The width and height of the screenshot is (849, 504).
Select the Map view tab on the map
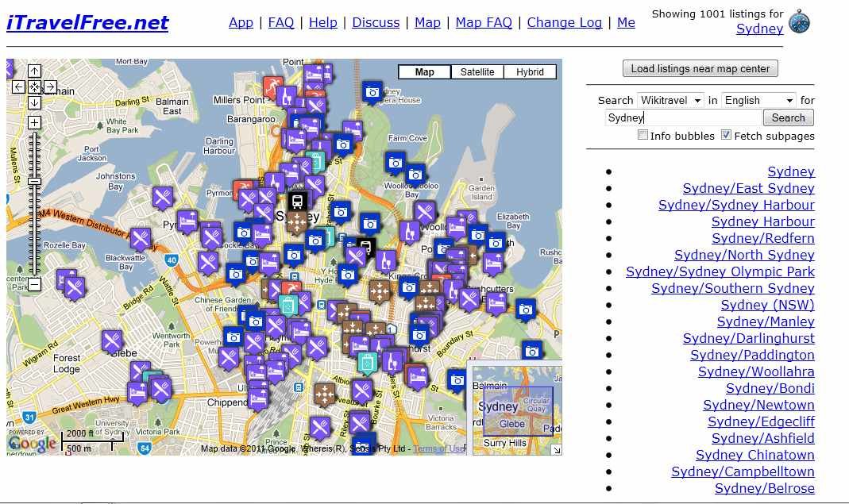click(x=424, y=72)
